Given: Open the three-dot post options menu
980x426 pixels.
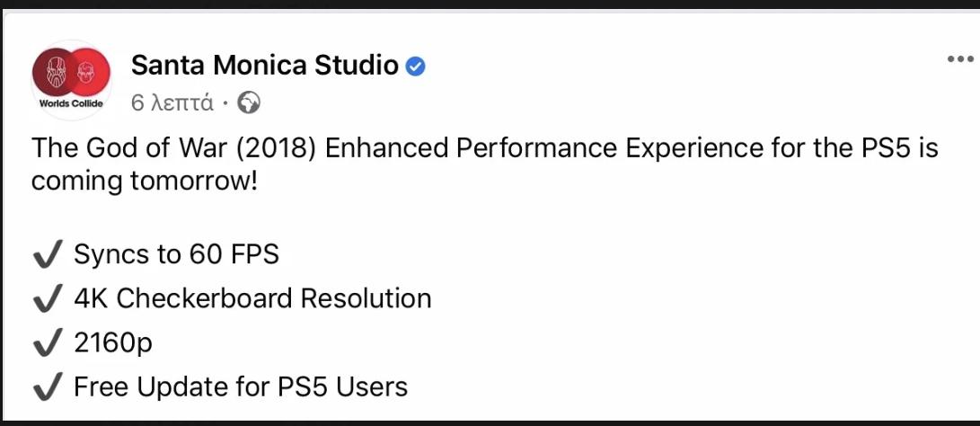Looking at the screenshot, I should coord(960,59).
